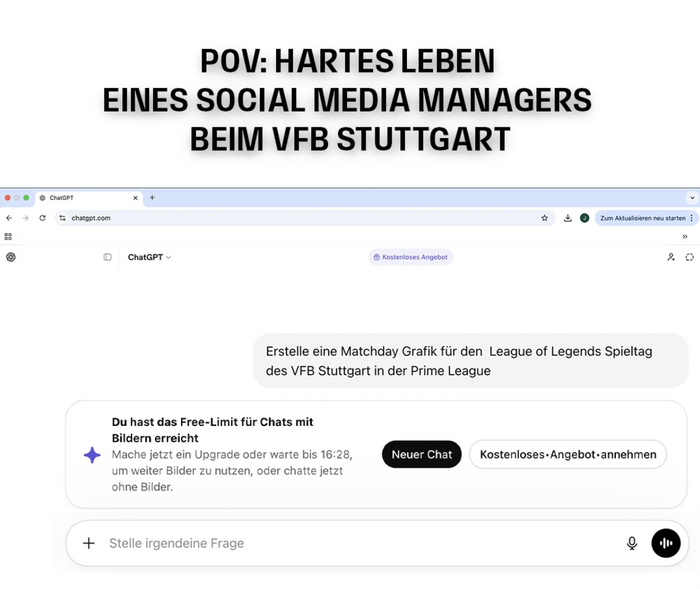Screen dimensions: 700x589
Task: Click the user message about Matchday Grafik
Action: 470,361
